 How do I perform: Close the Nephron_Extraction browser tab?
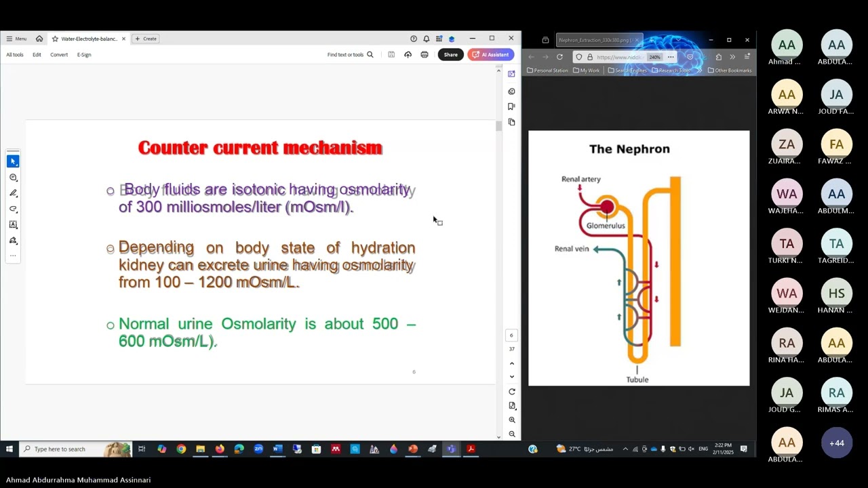pos(637,40)
